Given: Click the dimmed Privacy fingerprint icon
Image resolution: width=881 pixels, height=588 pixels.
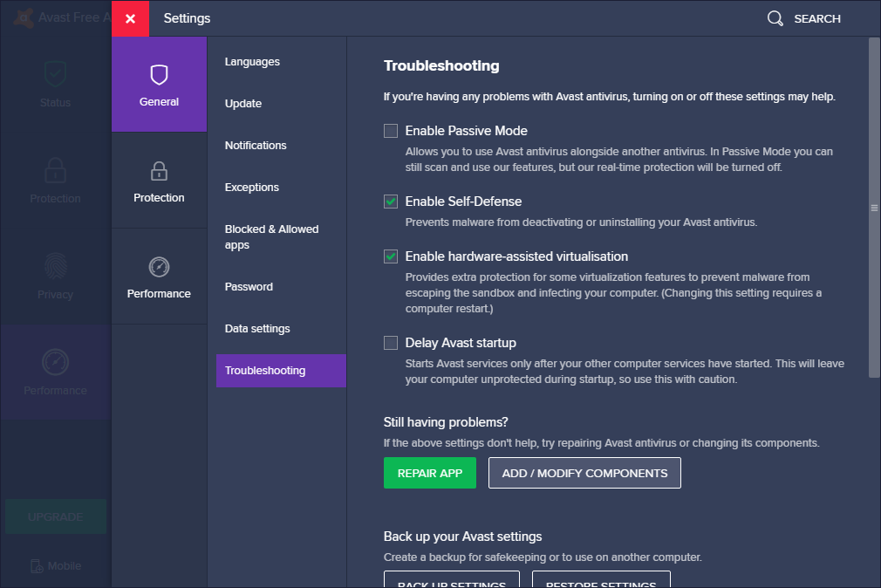Looking at the screenshot, I should coord(55,266).
